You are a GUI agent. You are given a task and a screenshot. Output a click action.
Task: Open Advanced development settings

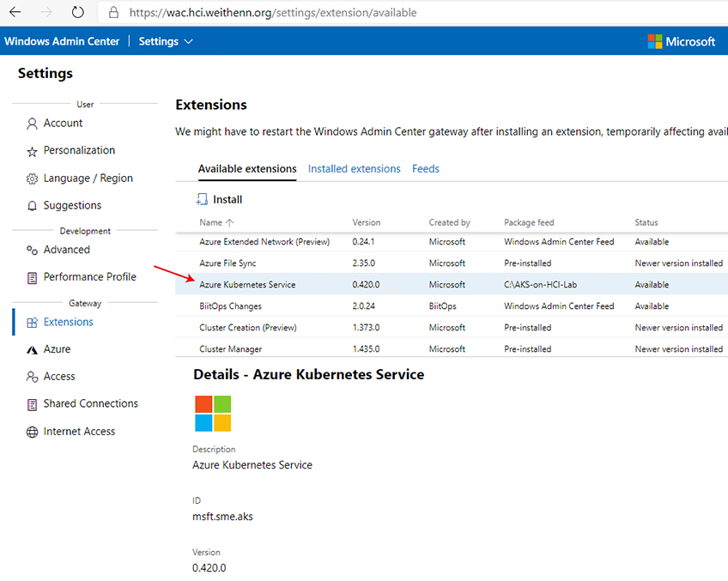(x=66, y=250)
